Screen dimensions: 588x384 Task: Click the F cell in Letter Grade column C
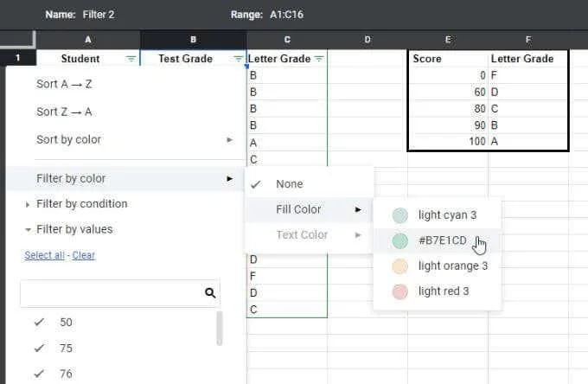pos(287,277)
